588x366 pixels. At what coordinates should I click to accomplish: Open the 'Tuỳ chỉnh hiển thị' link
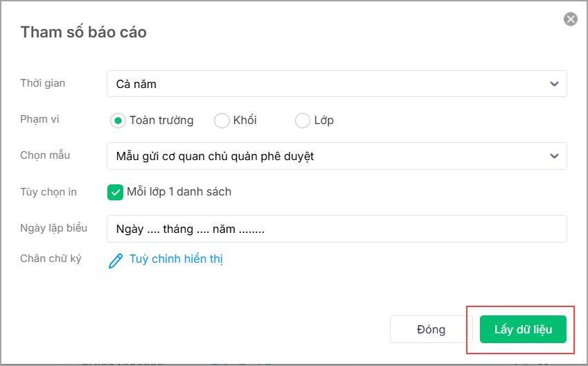176,259
